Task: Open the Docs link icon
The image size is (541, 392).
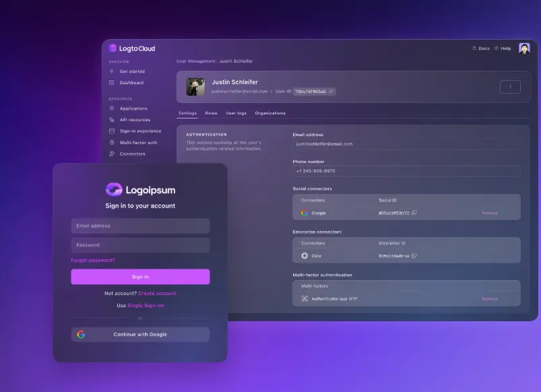Action: 474,48
